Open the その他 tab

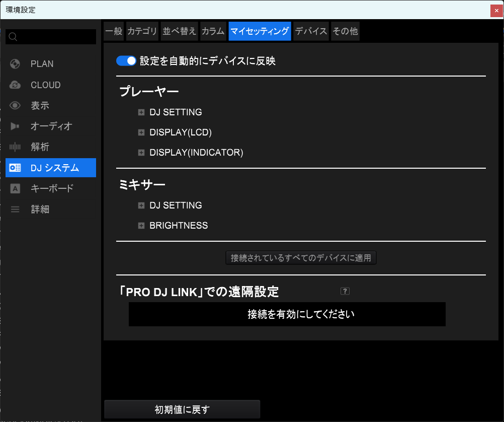click(345, 31)
